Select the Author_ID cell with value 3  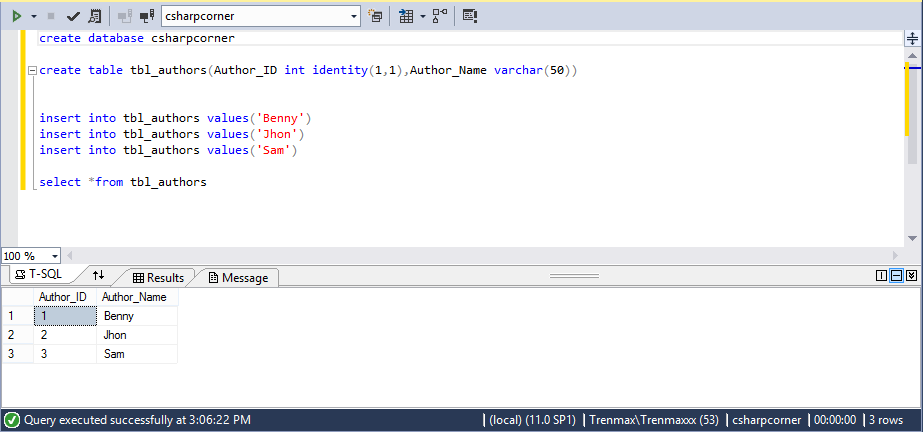coord(65,354)
